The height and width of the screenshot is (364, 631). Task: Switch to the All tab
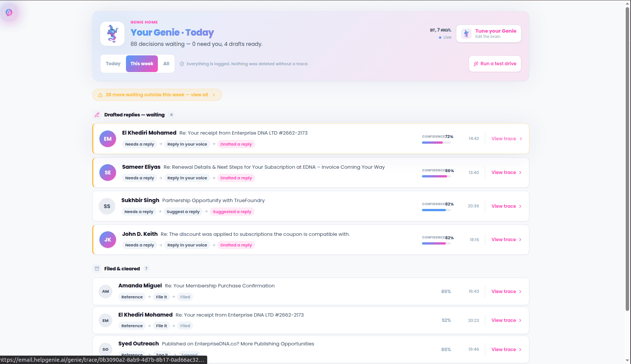166,64
